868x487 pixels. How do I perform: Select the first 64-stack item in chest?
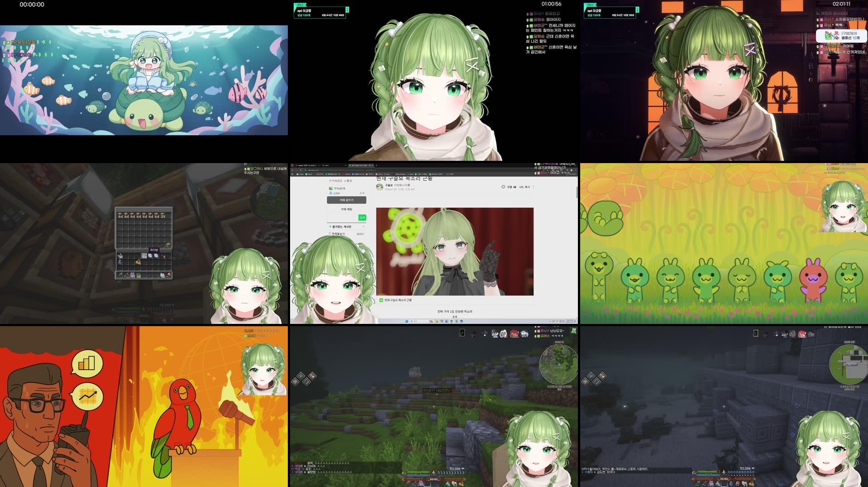(x=120, y=215)
